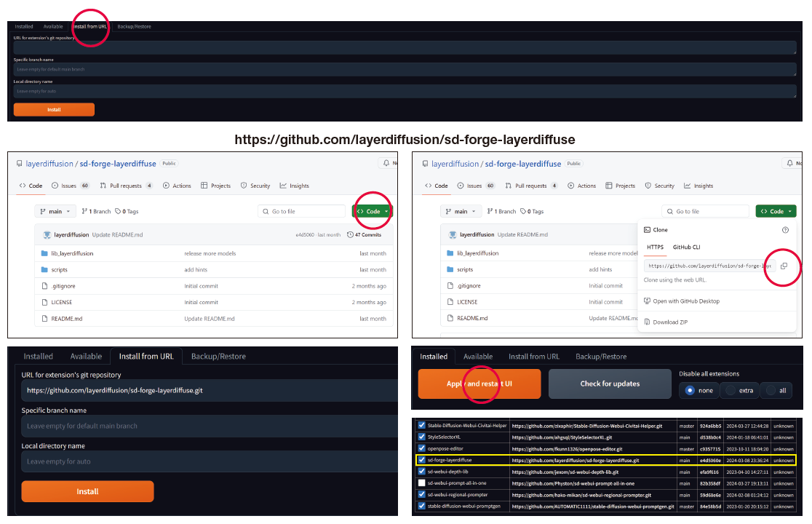Open Backup/Restore tab in panel containing layerdiffuse.git URL

click(x=218, y=356)
